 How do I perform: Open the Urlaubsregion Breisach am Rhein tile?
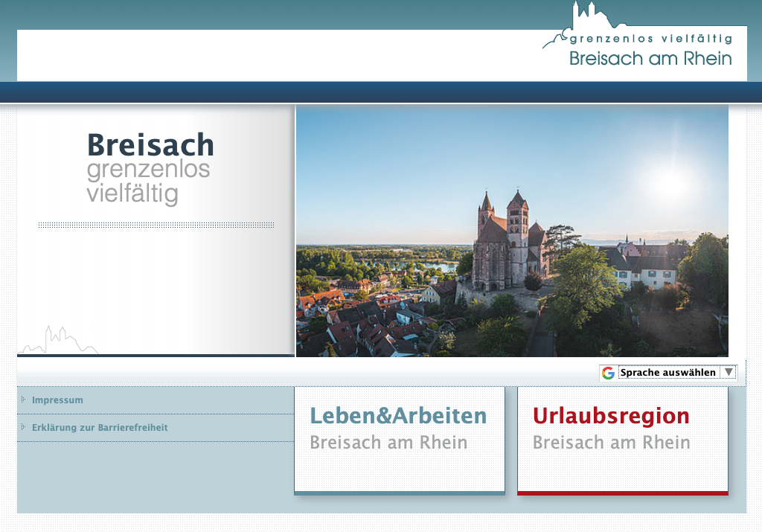tap(623, 440)
